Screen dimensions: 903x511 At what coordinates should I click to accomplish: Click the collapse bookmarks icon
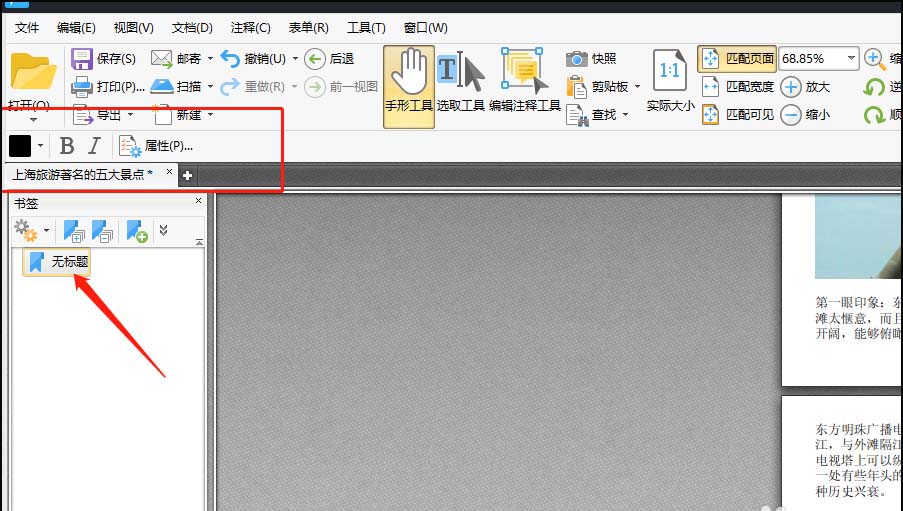(102, 231)
